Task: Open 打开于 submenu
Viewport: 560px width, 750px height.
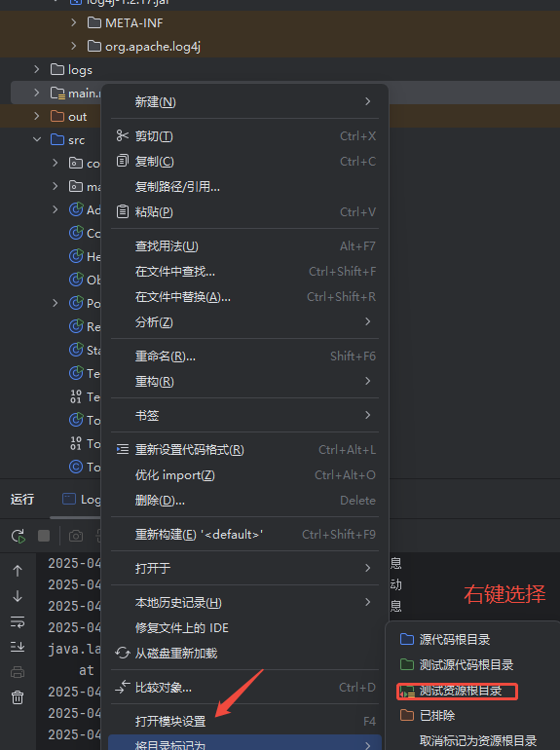Action: point(244,568)
